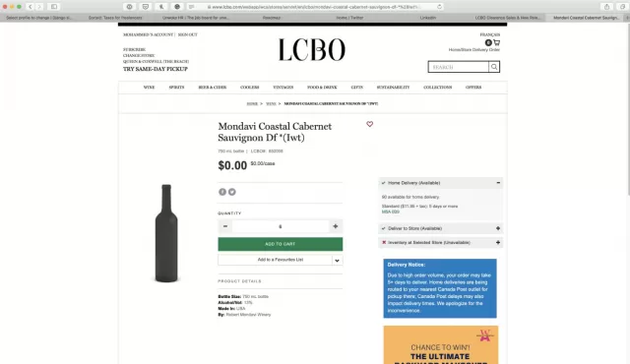Collapse the Home Delivery section

(x=498, y=183)
